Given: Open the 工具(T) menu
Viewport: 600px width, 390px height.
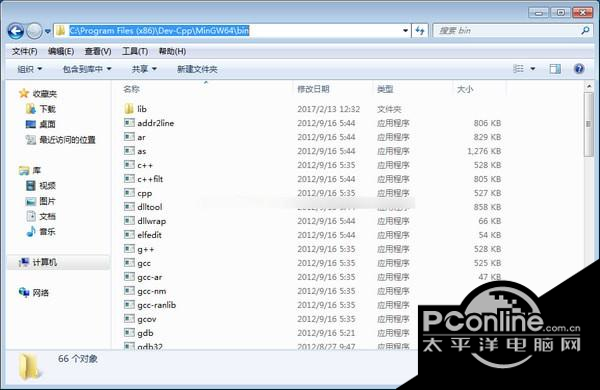Looking at the screenshot, I should click(135, 51).
